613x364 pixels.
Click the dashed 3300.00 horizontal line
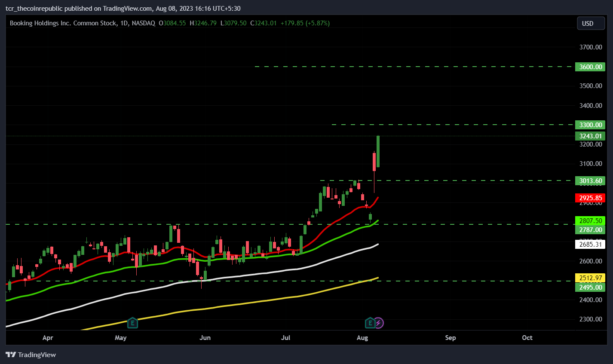click(x=453, y=125)
